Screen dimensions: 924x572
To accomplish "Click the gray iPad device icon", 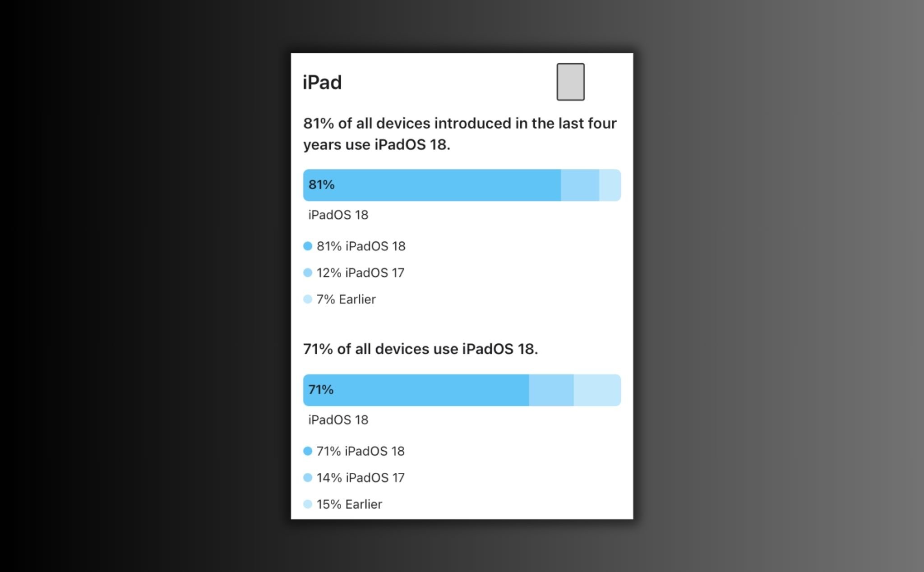I will [570, 82].
